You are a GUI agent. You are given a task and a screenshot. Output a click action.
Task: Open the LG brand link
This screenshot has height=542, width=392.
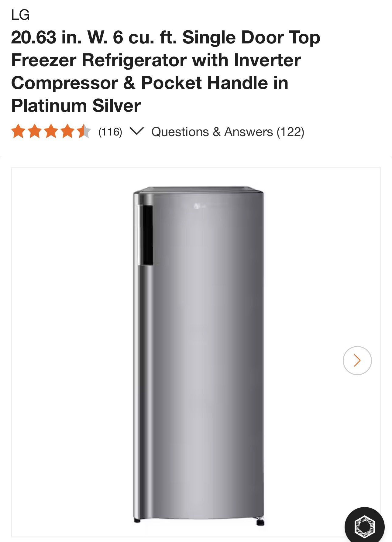[x=20, y=15]
